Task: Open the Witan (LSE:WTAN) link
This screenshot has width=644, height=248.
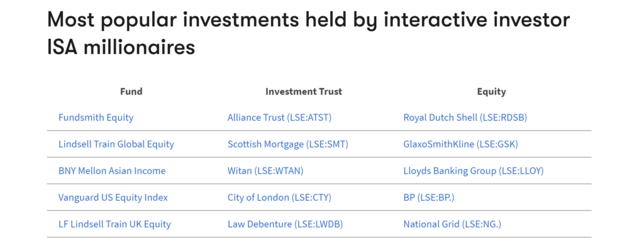Action: (x=265, y=171)
